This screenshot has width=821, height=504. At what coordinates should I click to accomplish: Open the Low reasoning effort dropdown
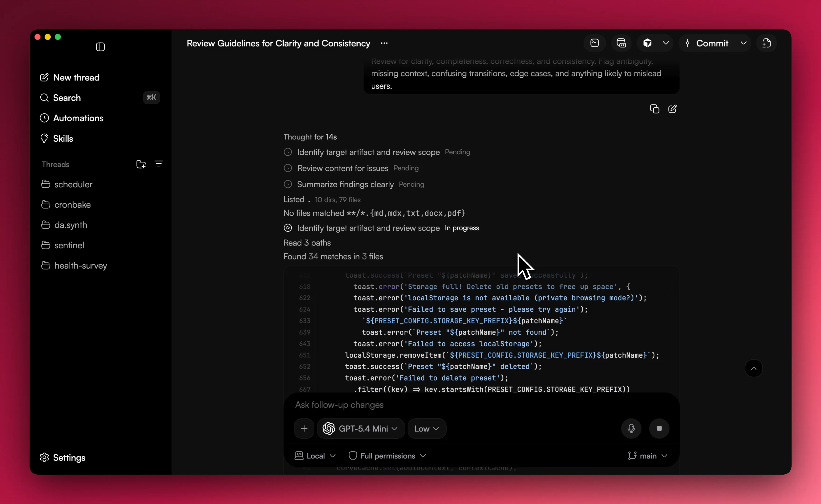(426, 428)
